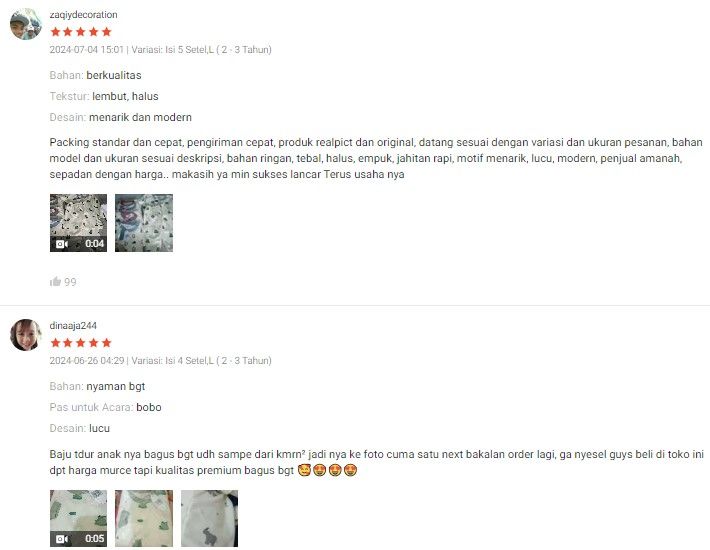Click the review text starting 'Baju tdur anak'

(376, 462)
